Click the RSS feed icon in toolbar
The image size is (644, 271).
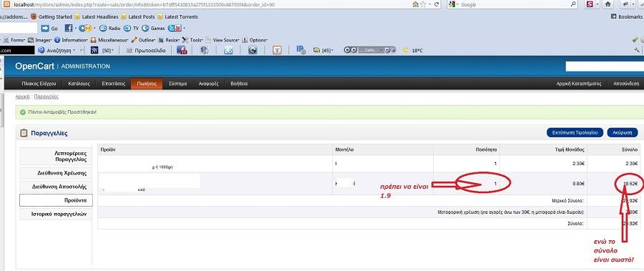tap(94, 50)
